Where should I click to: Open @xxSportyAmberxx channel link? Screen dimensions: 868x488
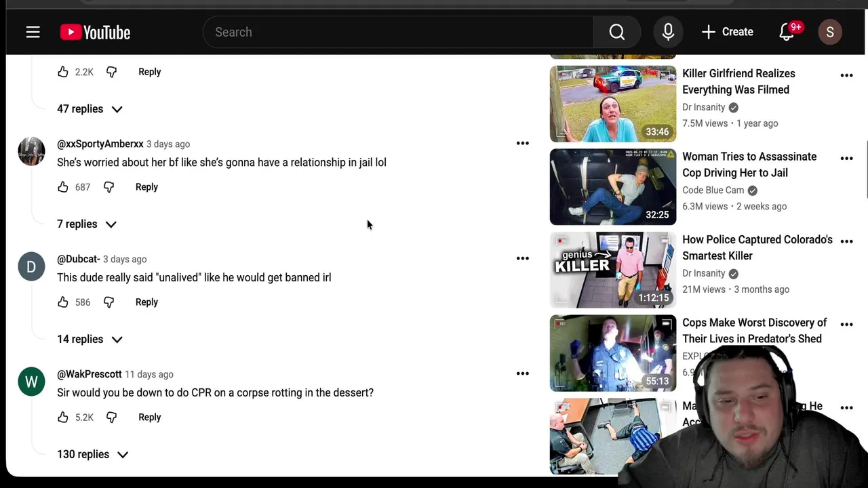[100, 144]
